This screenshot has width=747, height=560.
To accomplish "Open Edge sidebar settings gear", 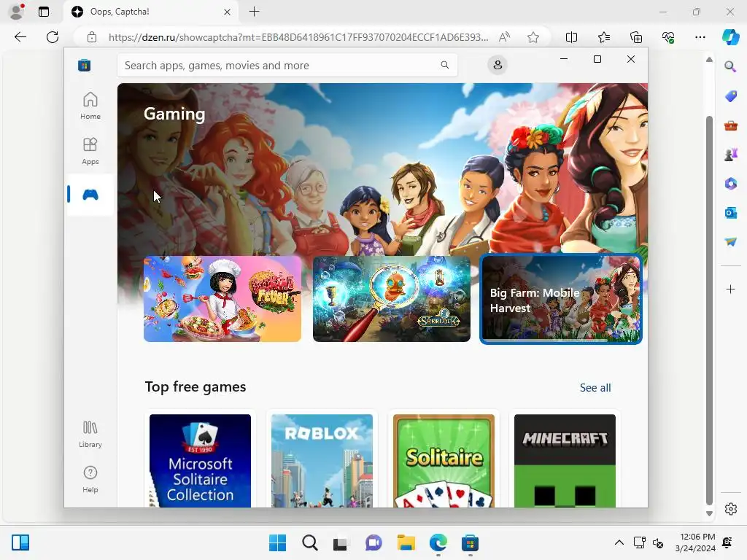I will point(730,508).
